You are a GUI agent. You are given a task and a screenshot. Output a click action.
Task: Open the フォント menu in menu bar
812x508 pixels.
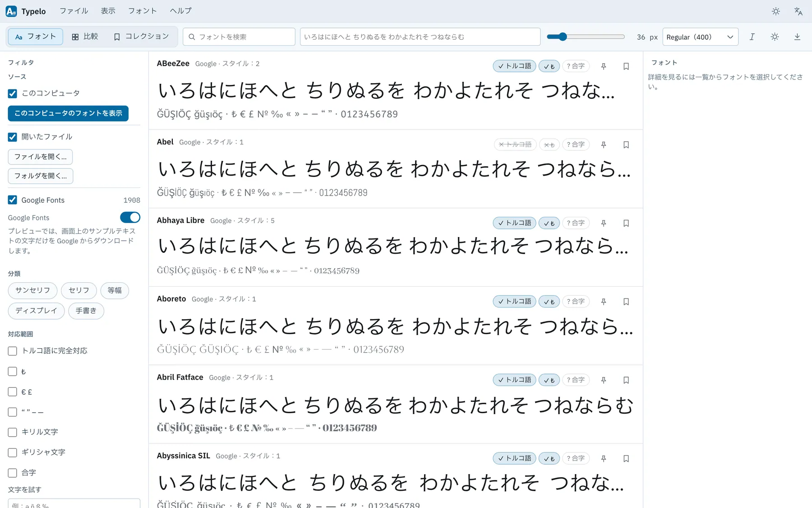coord(143,11)
